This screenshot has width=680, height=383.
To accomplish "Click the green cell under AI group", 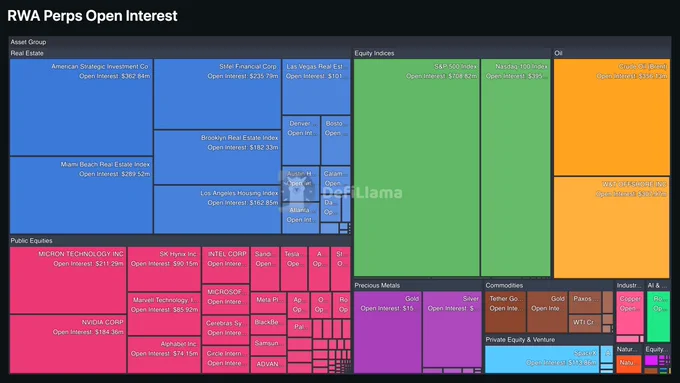I will 658,316.
